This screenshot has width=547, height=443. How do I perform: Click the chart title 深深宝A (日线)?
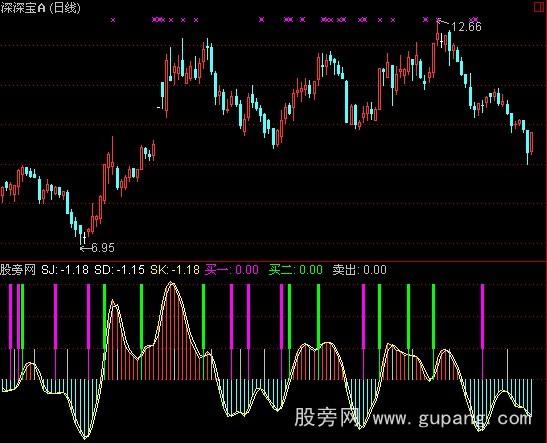coord(40,8)
